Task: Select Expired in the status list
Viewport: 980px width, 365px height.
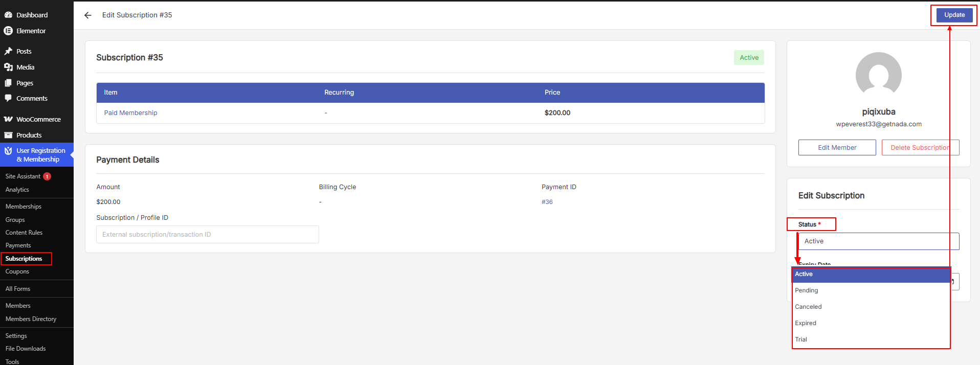Action: [871, 323]
